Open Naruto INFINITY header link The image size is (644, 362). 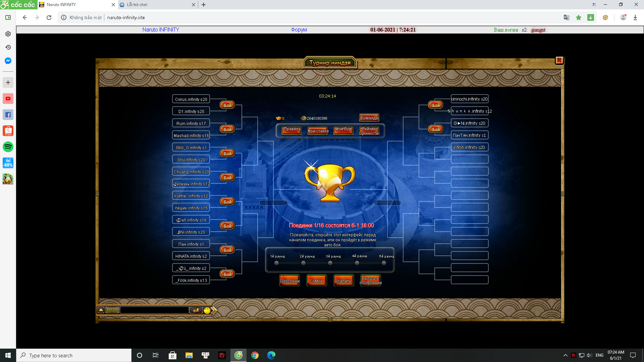161,29
